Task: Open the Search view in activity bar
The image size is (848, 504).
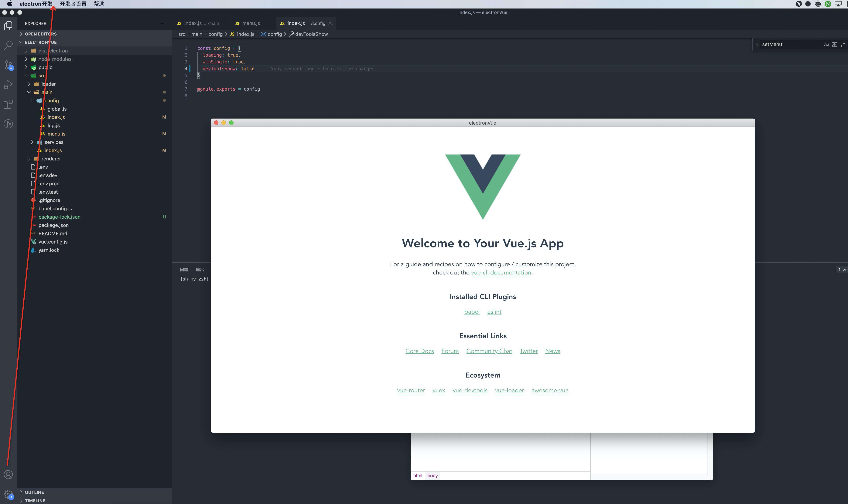Action: tap(8, 45)
